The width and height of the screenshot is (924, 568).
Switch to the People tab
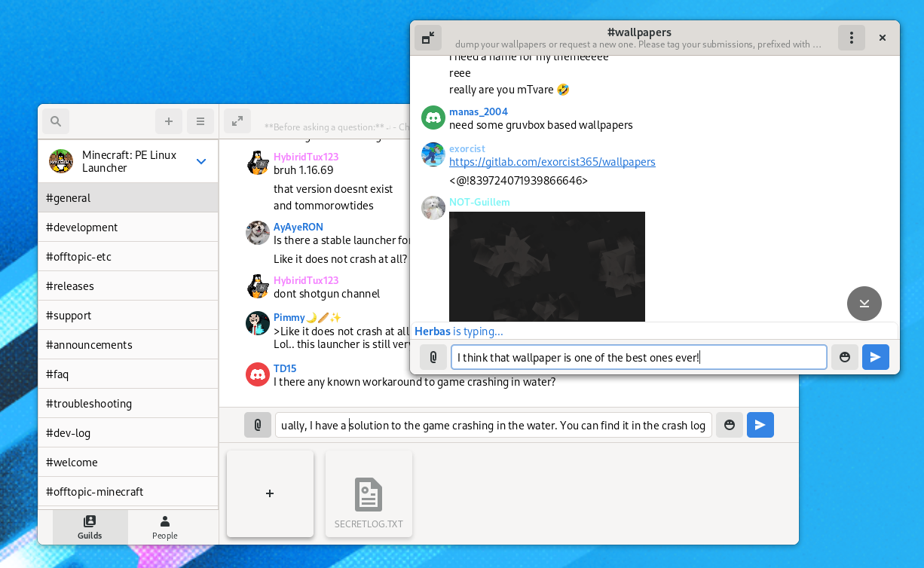pos(165,527)
